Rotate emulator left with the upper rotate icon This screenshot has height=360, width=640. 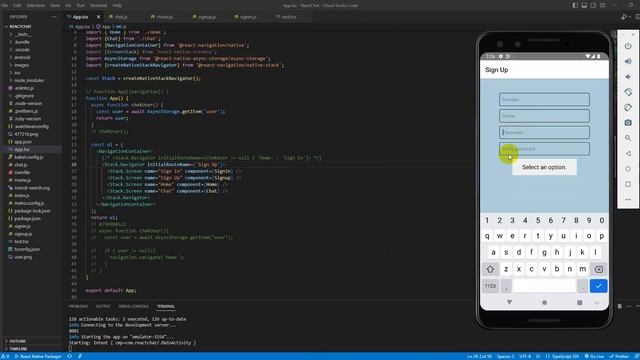pos(628,92)
